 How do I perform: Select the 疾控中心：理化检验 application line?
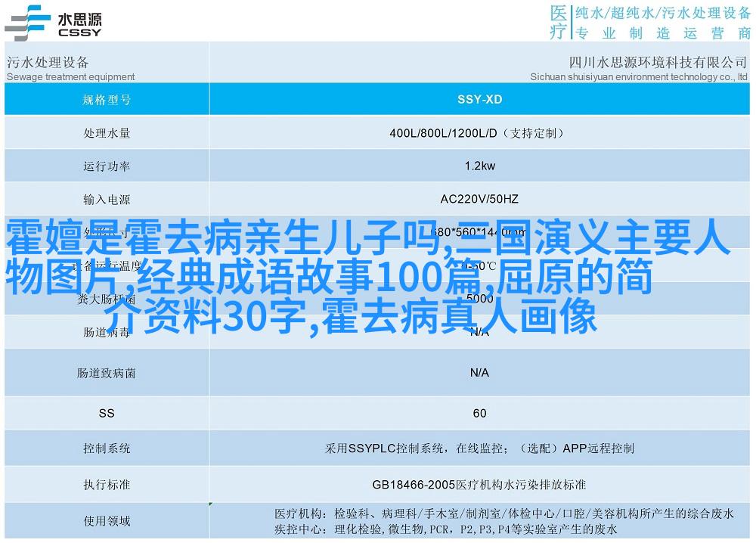pos(445,529)
